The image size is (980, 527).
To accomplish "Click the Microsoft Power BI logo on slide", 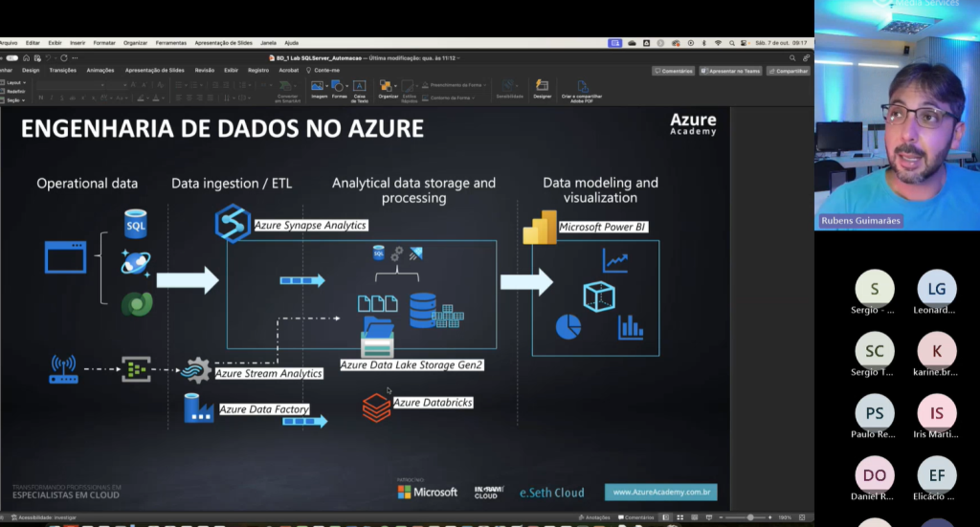I will pos(540,227).
